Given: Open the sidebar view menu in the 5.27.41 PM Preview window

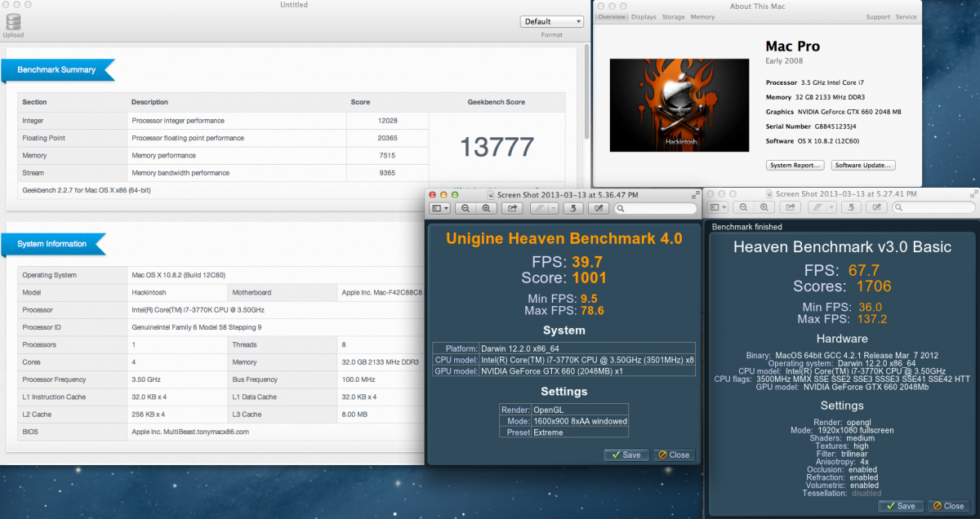Looking at the screenshot, I should (x=719, y=208).
